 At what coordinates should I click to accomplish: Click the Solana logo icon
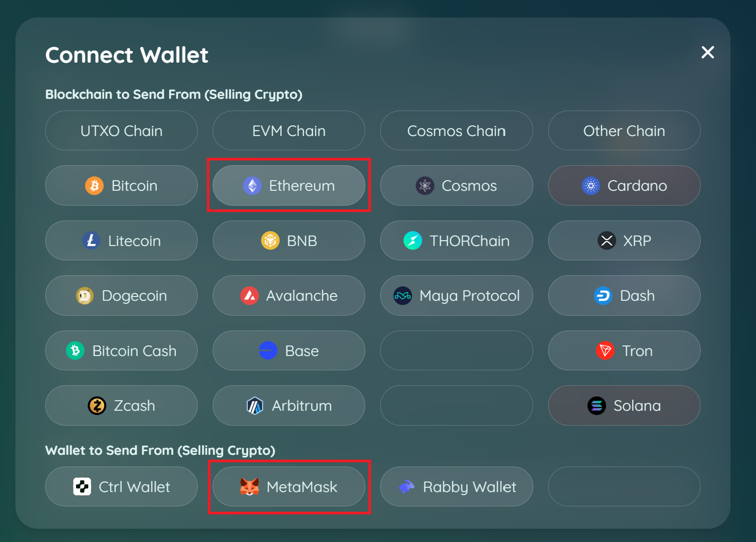coord(597,406)
